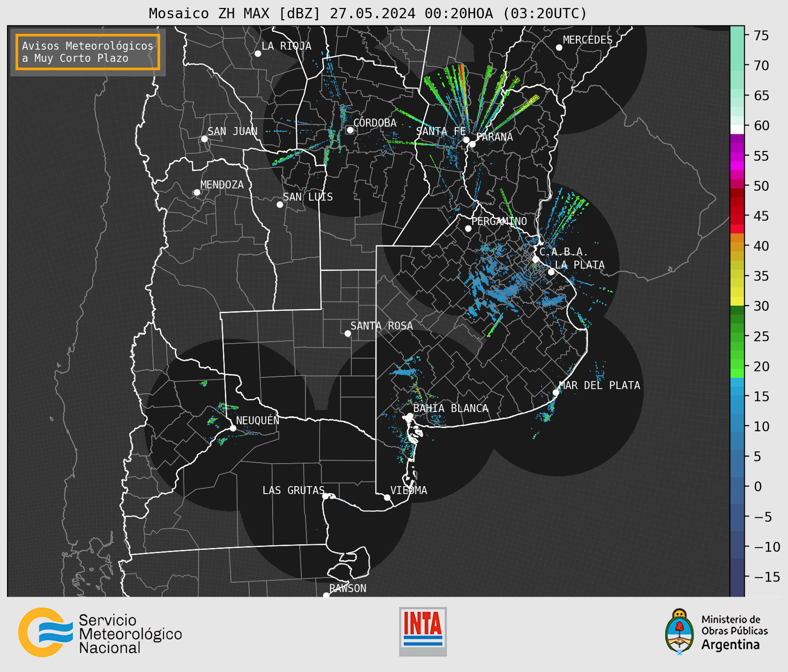This screenshot has width=788, height=672.
Task: Click the BAHÍA BLANCA city marker dot
Action: [x=410, y=416]
